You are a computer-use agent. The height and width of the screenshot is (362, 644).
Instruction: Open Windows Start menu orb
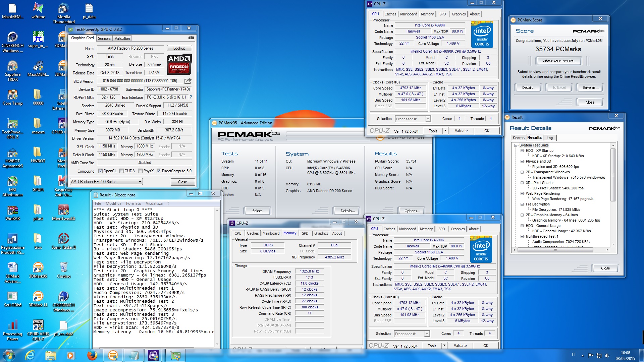(9, 355)
